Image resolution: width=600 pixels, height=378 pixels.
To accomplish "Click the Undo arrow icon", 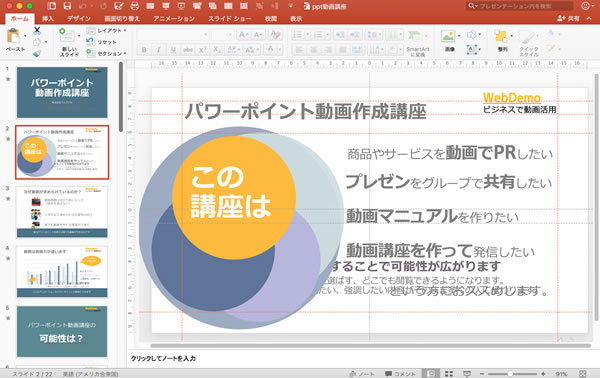I will pyautogui.click(x=83, y=6).
